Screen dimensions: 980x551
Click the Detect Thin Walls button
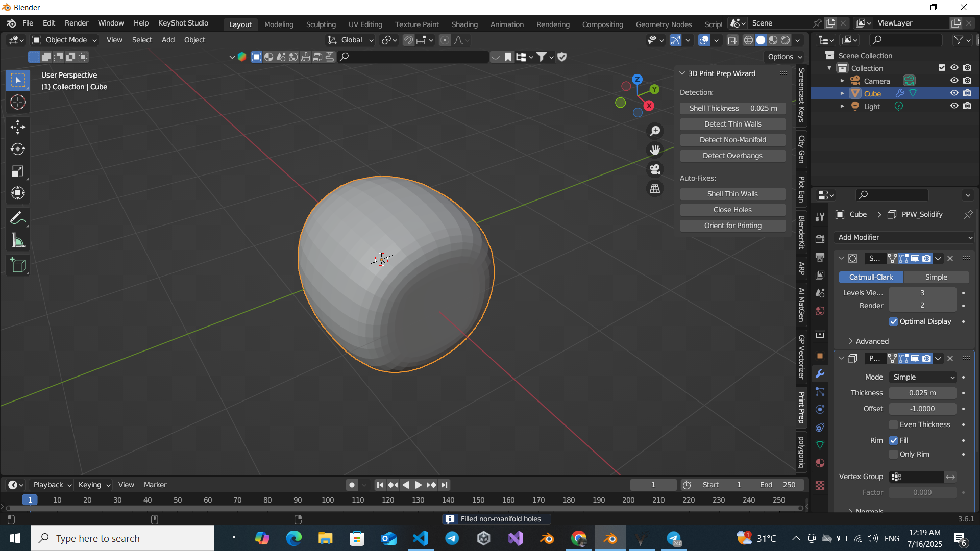click(x=732, y=124)
